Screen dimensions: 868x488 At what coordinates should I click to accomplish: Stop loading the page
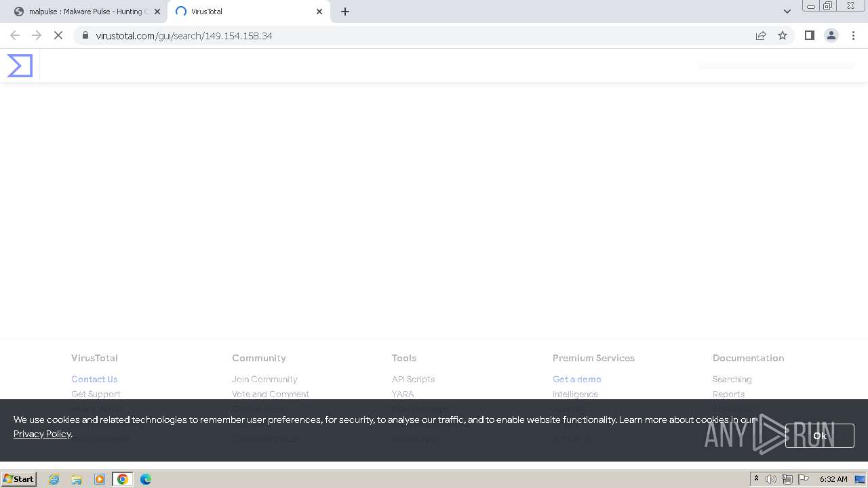58,35
